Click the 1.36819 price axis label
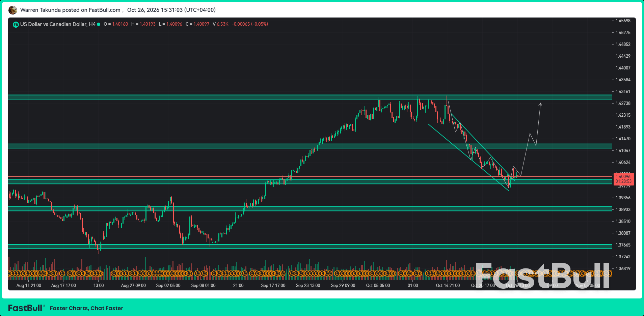The width and height of the screenshot is (644, 316). click(623, 269)
